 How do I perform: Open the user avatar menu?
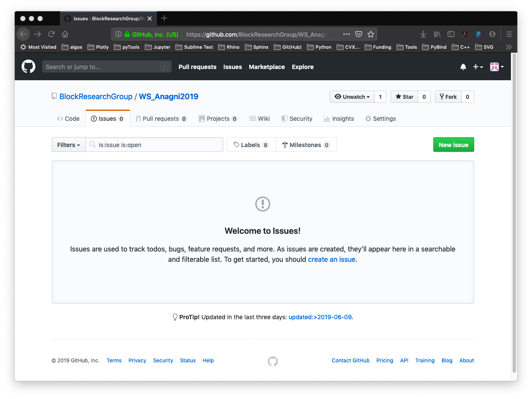tap(497, 67)
